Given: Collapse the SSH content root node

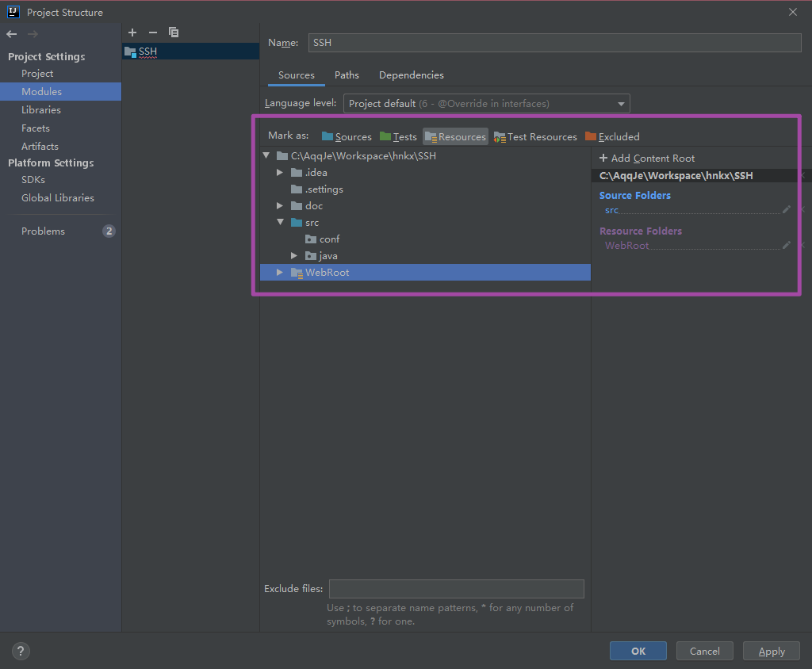Looking at the screenshot, I should (266, 155).
